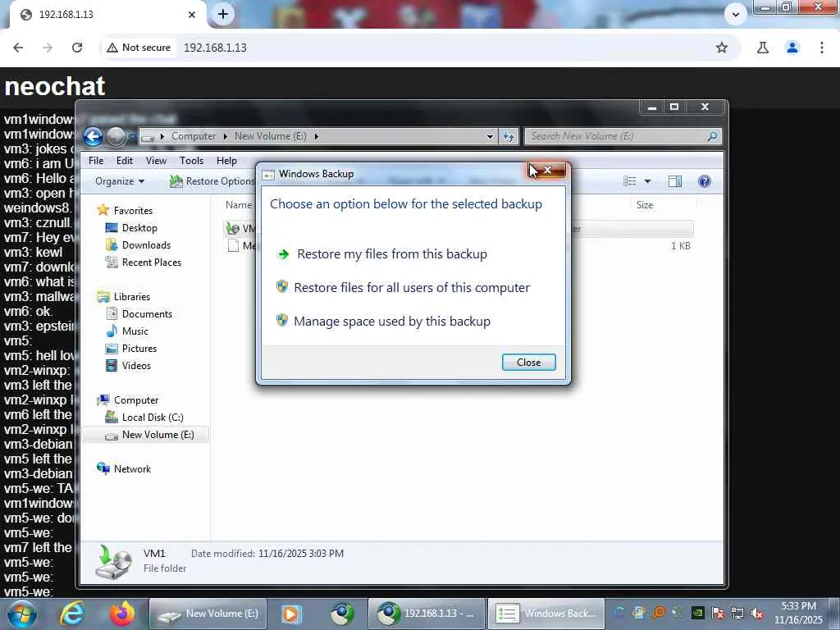The height and width of the screenshot is (630, 840).
Task: Toggle the preview pane icon
Action: click(675, 181)
